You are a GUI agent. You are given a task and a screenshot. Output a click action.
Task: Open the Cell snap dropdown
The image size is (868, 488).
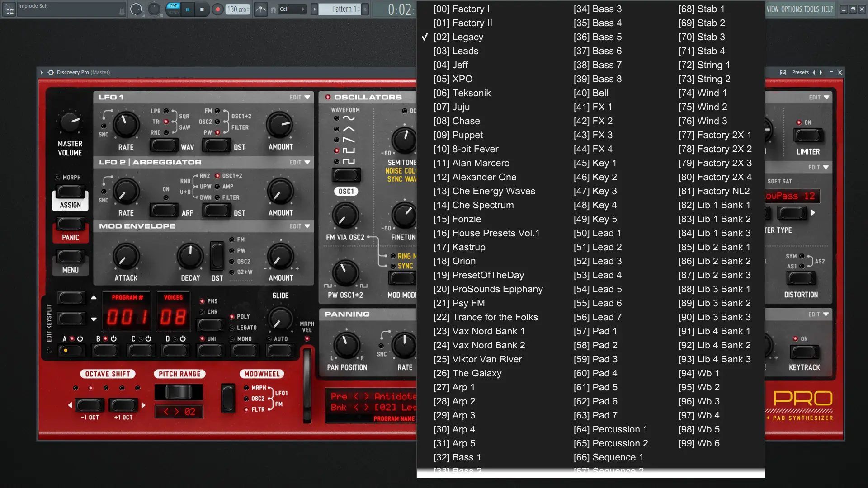point(292,9)
